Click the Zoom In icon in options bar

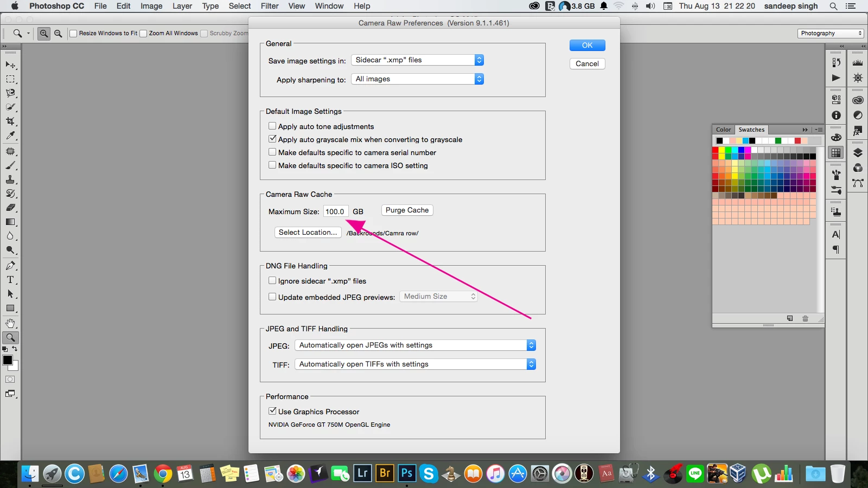44,34
